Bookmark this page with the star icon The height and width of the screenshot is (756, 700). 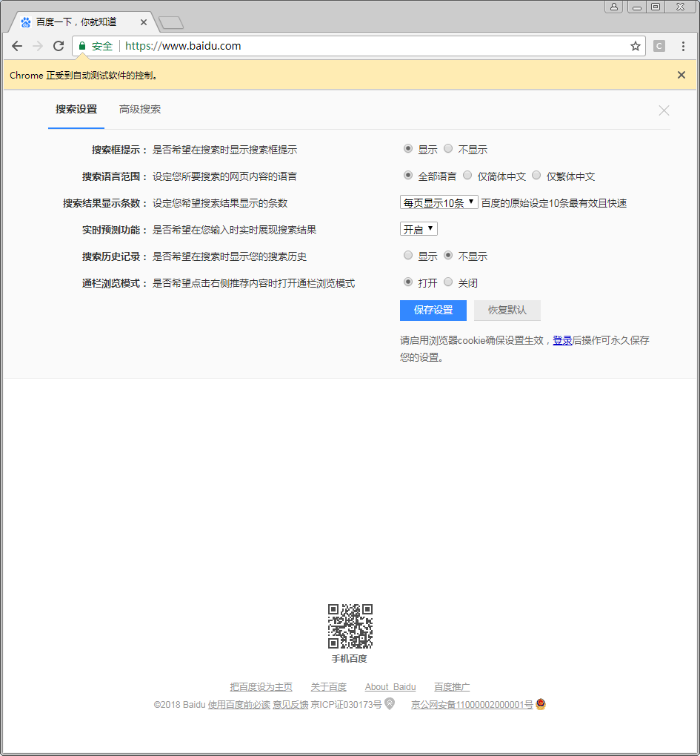[x=636, y=46]
